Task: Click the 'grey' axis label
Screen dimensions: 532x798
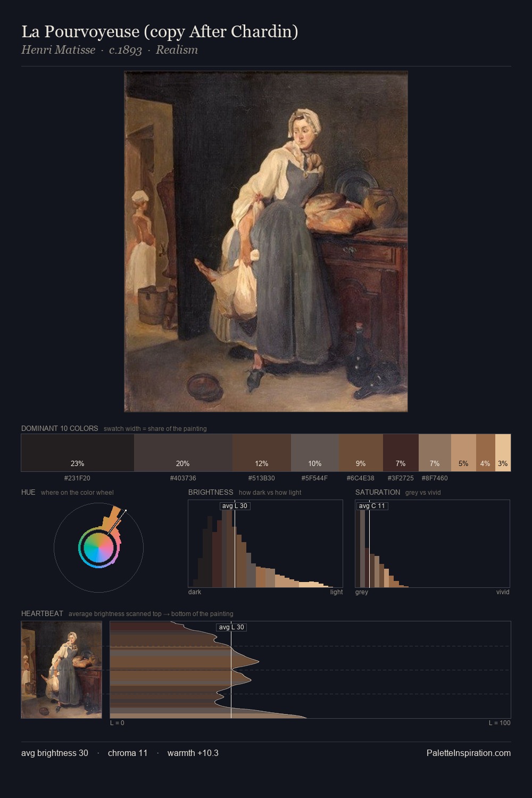Action: pyautogui.click(x=362, y=592)
